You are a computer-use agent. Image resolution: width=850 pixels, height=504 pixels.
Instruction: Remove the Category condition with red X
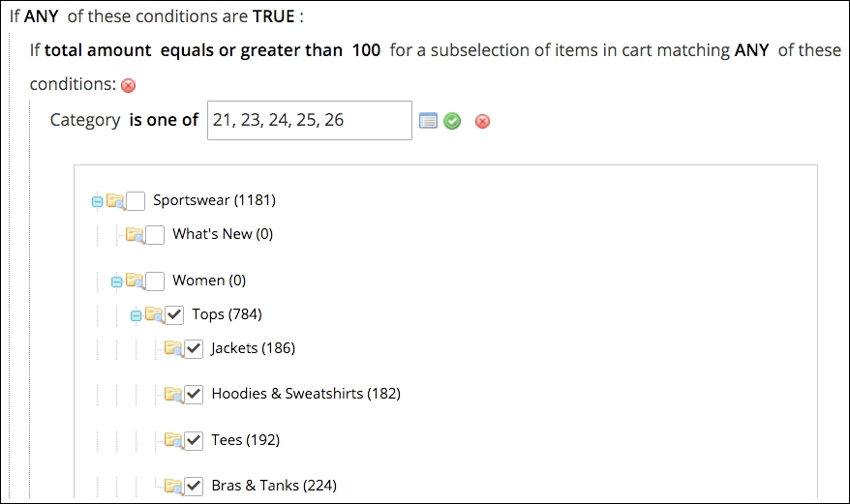coord(482,121)
